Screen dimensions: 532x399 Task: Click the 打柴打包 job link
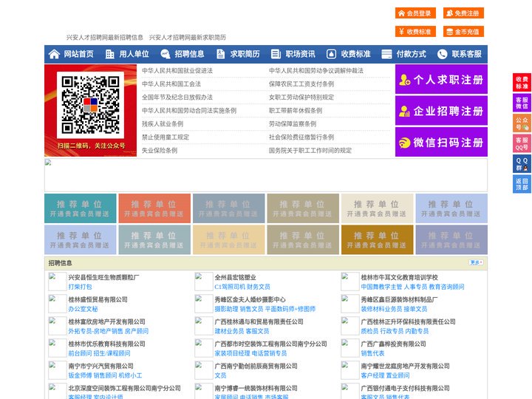tap(80, 287)
